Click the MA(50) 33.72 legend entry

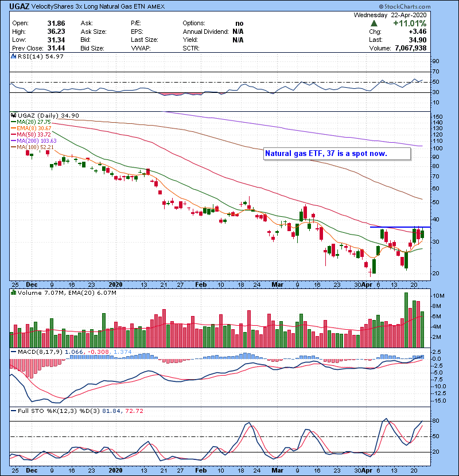click(x=31, y=134)
